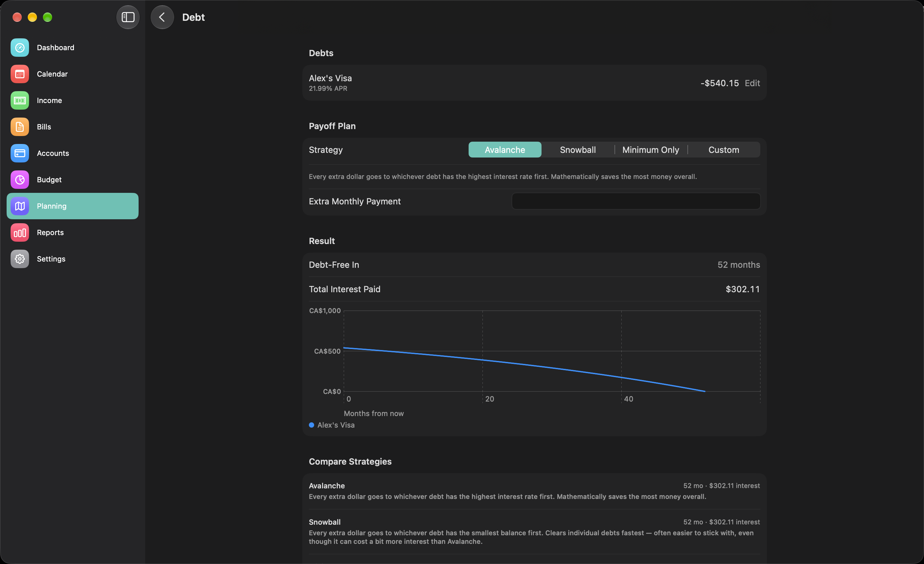Click the 52 months debt-free value
The image size is (924, 564).
pyautogui.click(x=739, y=264)
